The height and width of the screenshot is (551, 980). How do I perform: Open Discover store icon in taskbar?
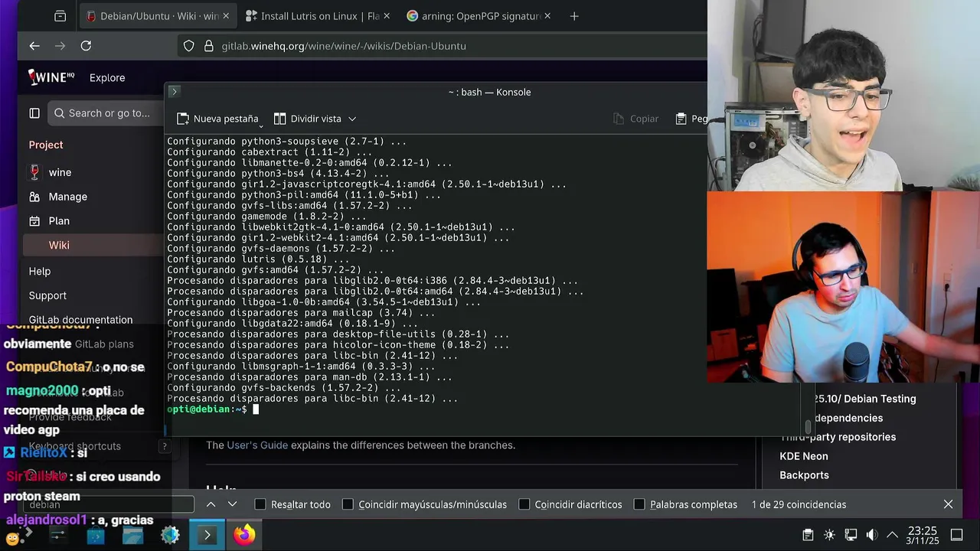pos(96,535)
